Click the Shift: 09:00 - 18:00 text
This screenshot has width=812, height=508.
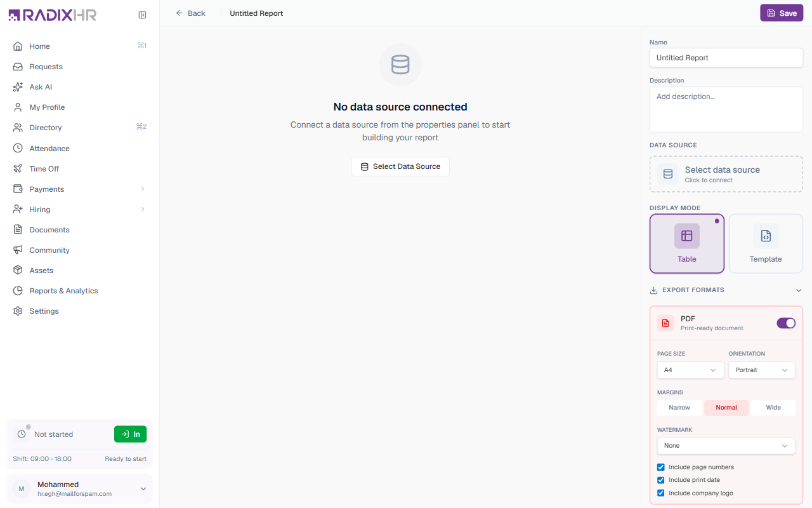[x=42, y=458]
